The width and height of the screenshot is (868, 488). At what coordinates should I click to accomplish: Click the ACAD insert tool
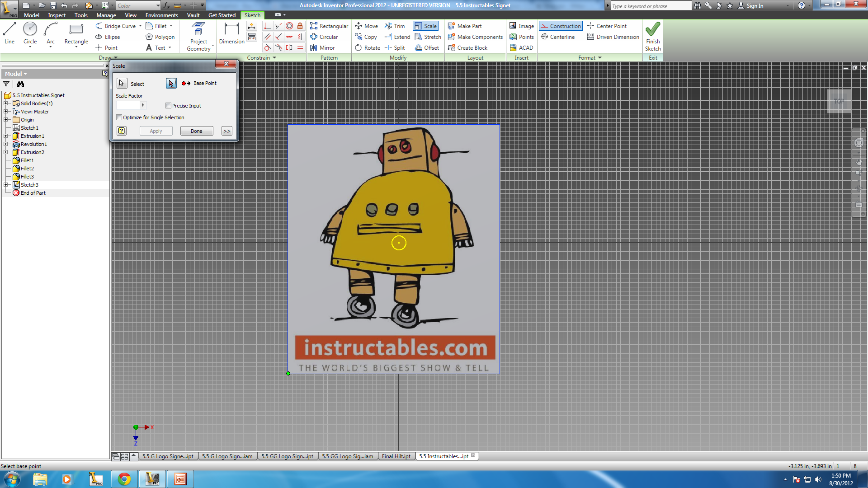tap(521, 48)
